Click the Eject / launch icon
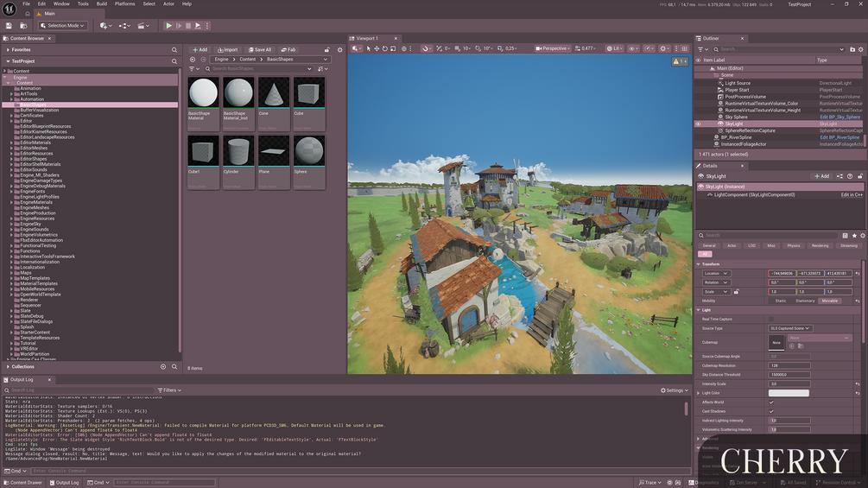Viewport: 868px width, 488px height. [x=198, y=25]
